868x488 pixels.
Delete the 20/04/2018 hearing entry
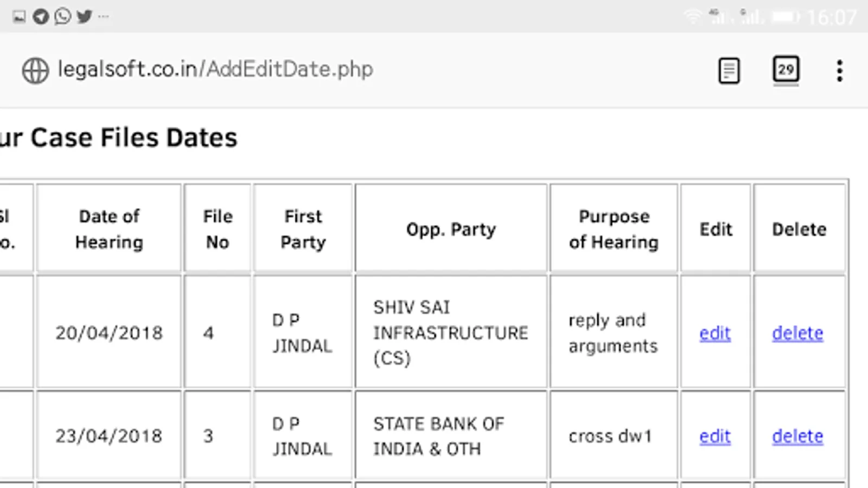pyautogui.click(x=797, y=333)
